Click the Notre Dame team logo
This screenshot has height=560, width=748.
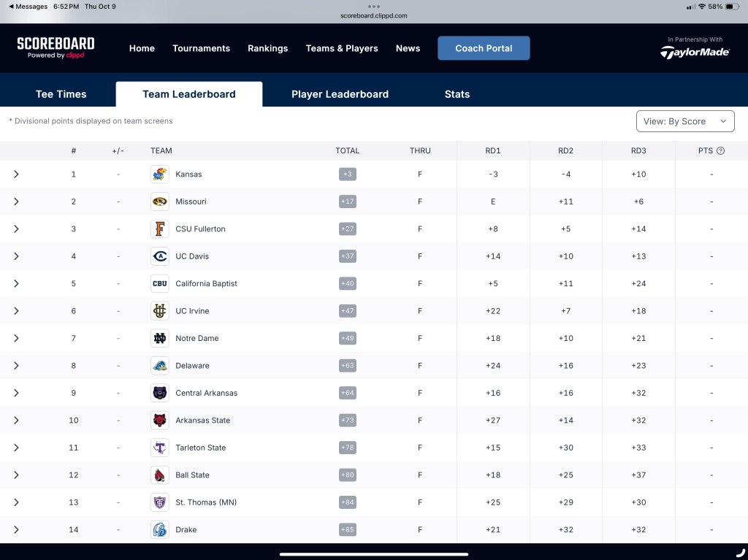tap(159, 339)
